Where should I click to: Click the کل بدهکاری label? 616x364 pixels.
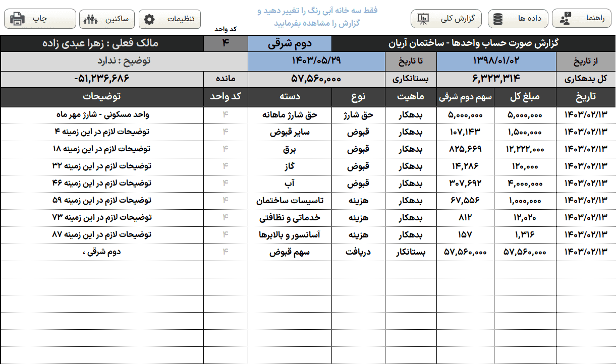pyautogui.click(x=586, y=79)
